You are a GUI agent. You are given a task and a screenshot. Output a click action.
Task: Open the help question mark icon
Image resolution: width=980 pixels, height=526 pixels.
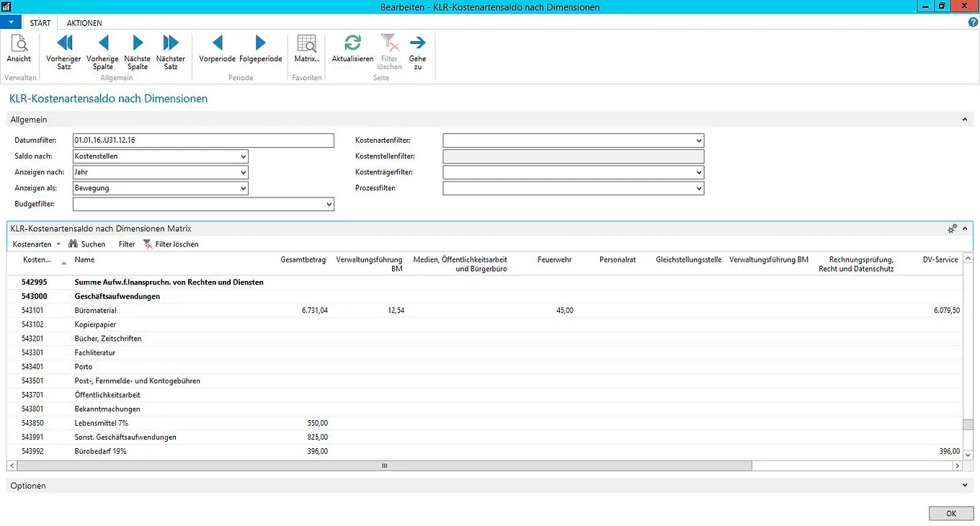(973, 23)
